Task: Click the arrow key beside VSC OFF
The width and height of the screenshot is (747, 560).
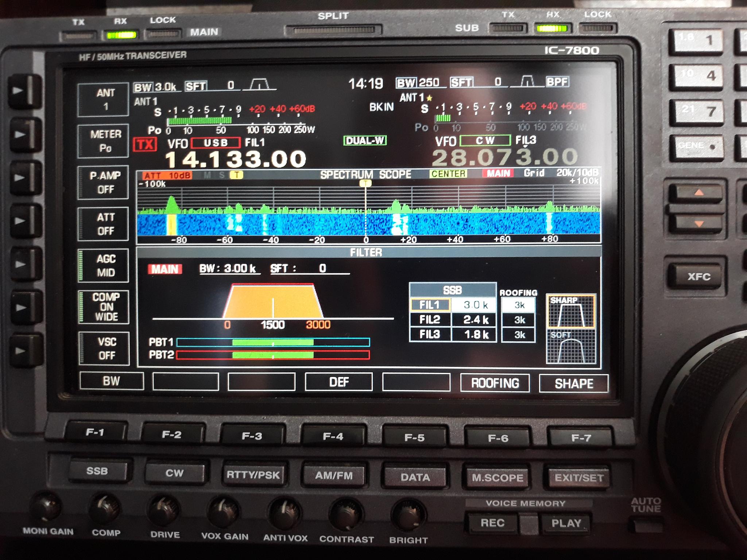Action: click(24, 351)
